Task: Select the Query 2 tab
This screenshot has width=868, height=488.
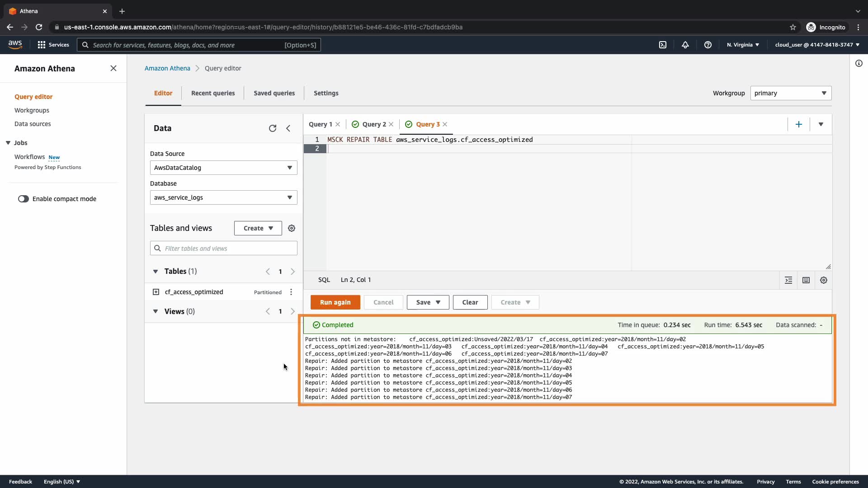Action: tap(374, 124)
